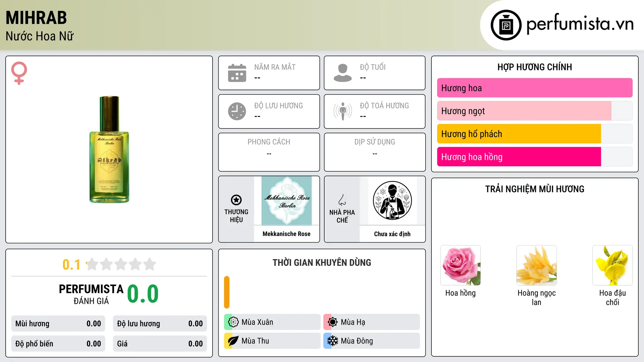
Task: Click the flower icon for Mùa Xuân
Action: coord(233,322)
